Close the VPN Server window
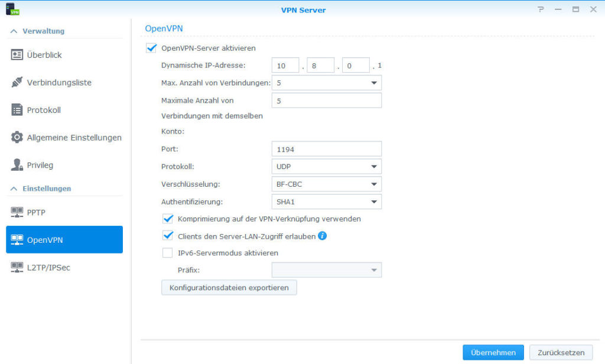Image resolution: width=605 pixels, height=364 pixels. coord(593,9)
